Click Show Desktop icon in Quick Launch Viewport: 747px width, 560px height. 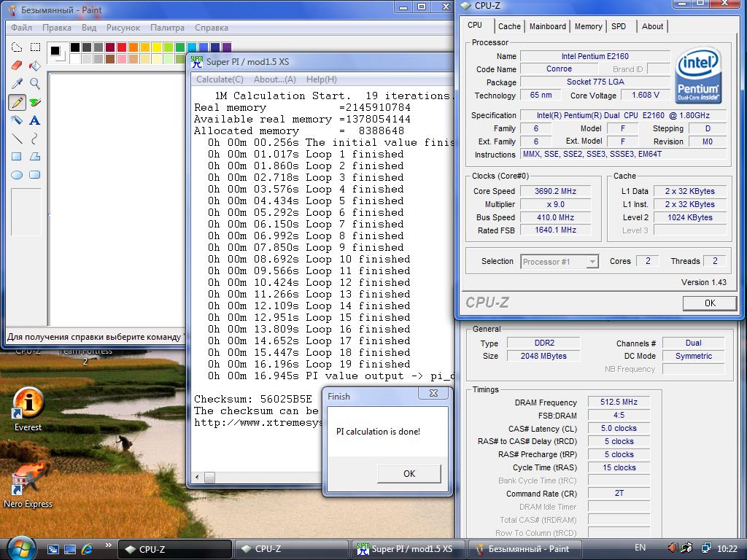tap(70, 549)
